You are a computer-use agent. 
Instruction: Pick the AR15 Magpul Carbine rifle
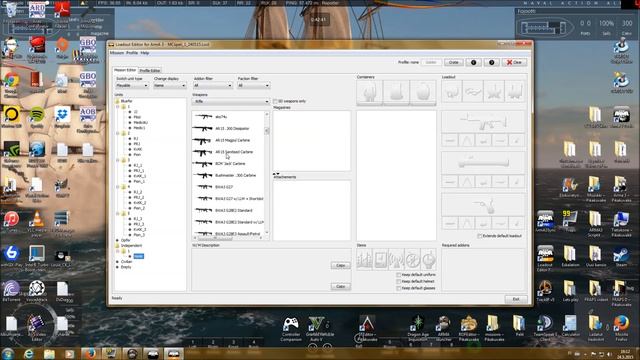(x=233, y=140)
